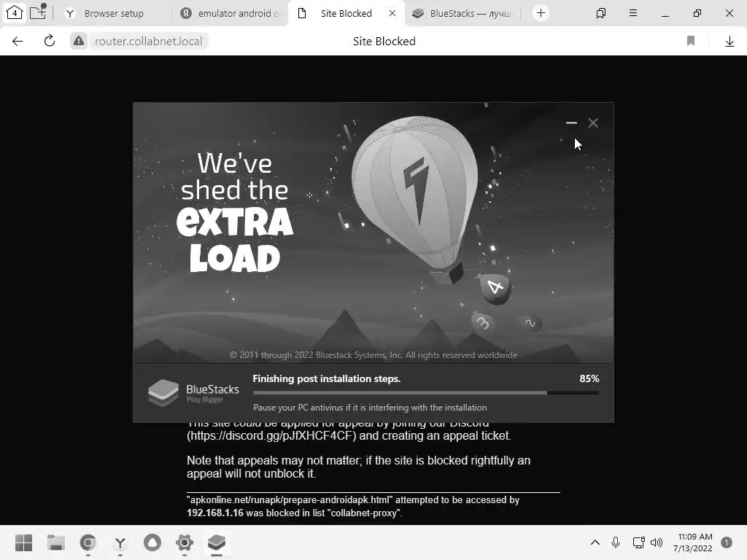The height and width of the screenshot is (560, 747).
Task: Reload the current page
Action: pyautogui.click(x=49, y=42)
